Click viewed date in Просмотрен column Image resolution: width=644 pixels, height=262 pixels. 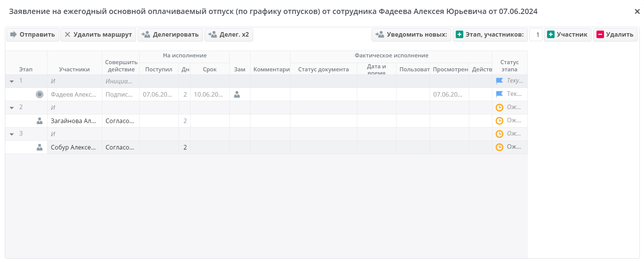point(449,94)
